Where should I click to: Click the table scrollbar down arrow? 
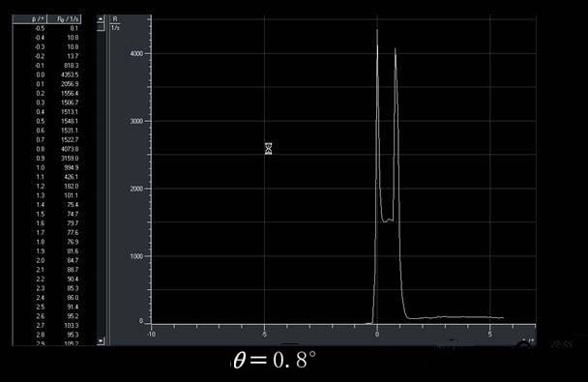pyautogui.click(x=101, y=340)
